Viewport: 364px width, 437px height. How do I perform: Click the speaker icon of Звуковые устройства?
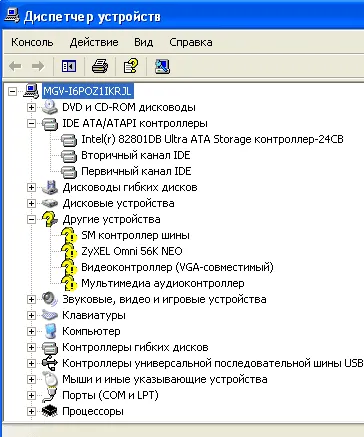coord(50,299)
